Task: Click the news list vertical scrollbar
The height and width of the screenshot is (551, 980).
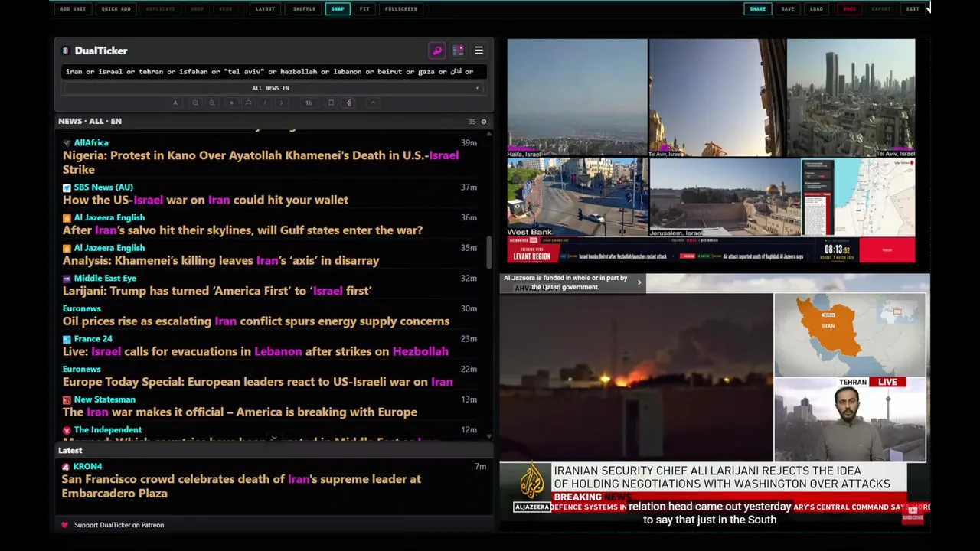Action: (x=489, y=253)
